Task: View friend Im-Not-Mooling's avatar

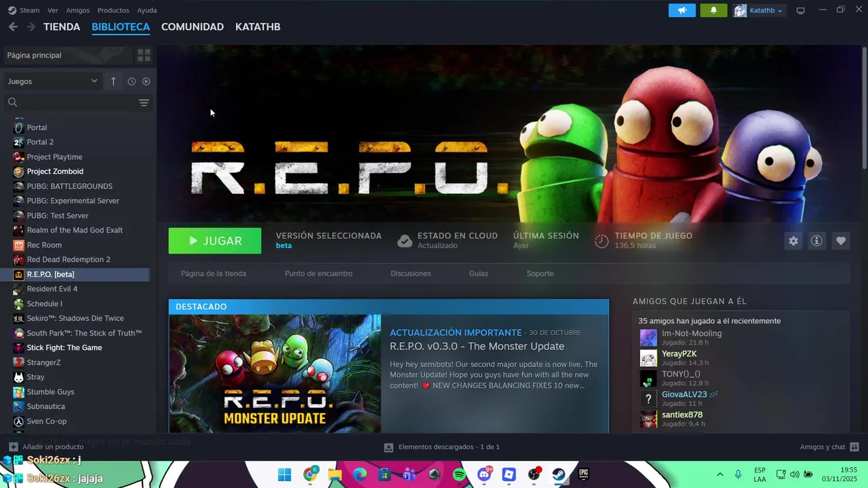Action: pyautogui.click(x=648, y=338)
